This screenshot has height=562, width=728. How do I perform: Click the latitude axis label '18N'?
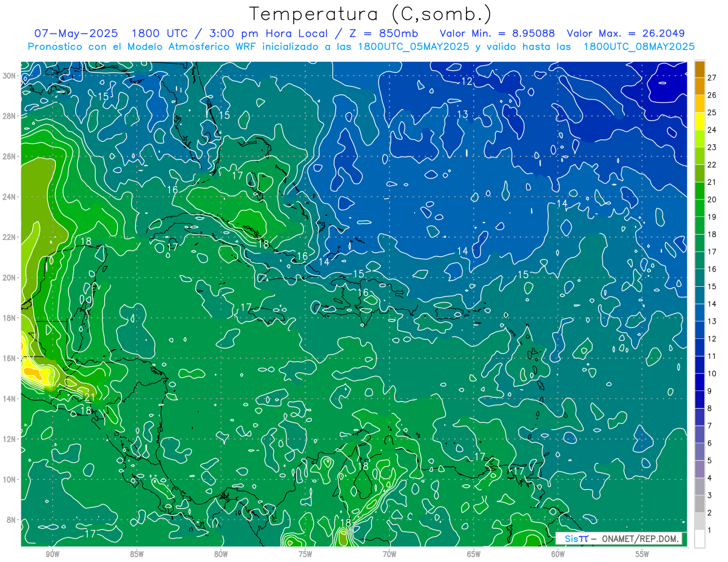pyautogui.click(x=9, y=318)
